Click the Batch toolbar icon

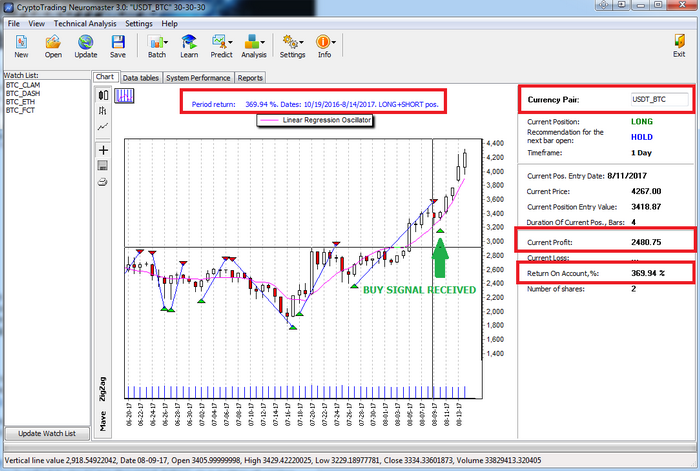tap(155, 42)
